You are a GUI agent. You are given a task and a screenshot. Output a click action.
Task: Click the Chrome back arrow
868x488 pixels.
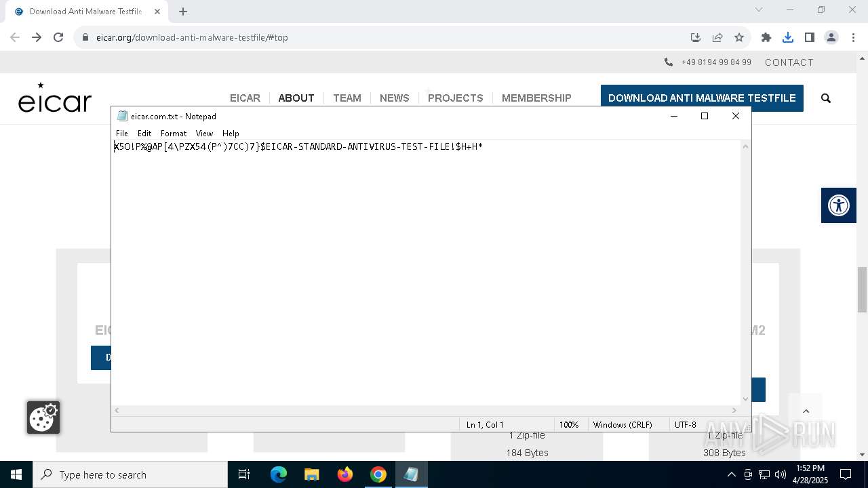click(15, 37)
